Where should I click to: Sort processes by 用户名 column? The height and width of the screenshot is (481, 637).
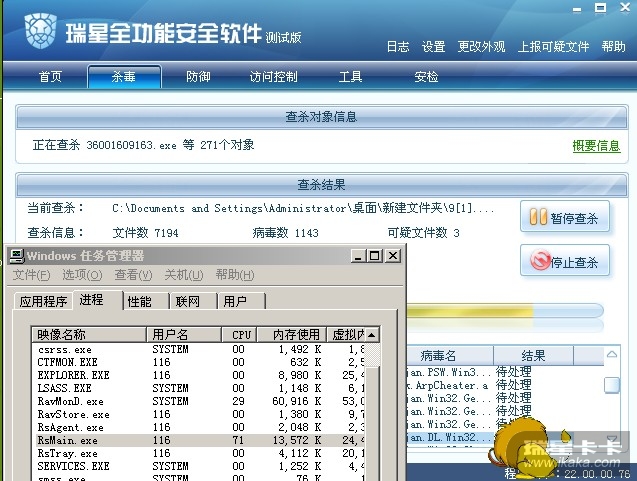184,335
